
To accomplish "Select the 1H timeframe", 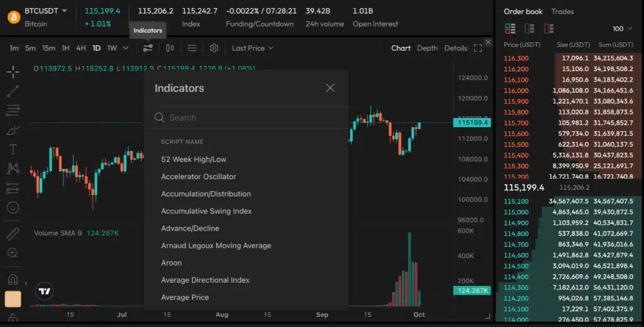I will 65,48.
